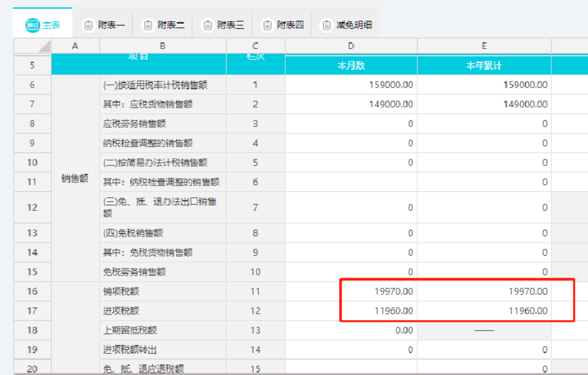Click the clipboard icon on the 附表三 tab
Screen dimensions: 588x375
(x=206, y=25)
